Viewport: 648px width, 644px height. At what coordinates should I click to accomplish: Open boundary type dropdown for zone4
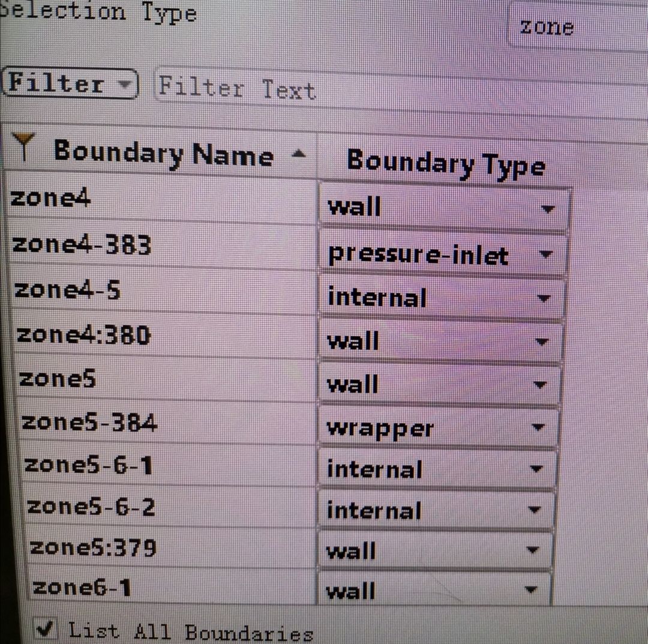(x=547, y=209)
